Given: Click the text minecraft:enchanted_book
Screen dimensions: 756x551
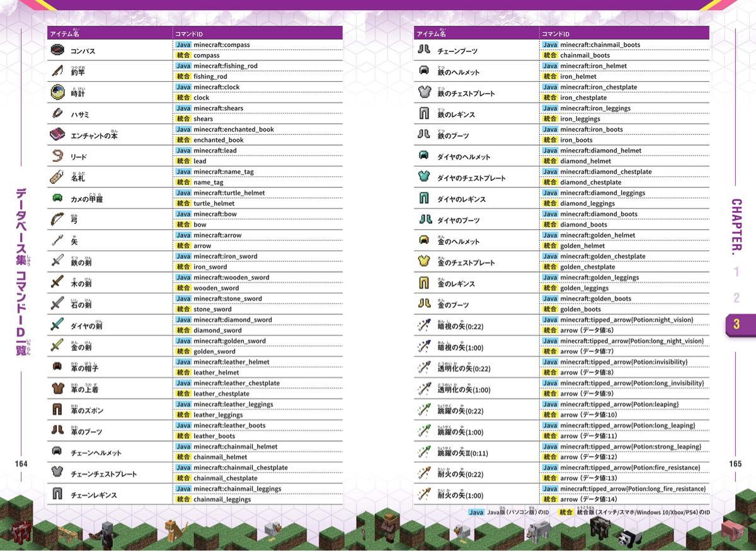Looking at the screenshot, I should (x=234, y=129).
